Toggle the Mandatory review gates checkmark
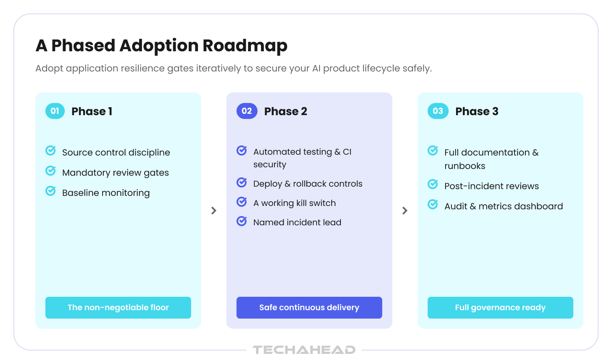The image size is (612, 364). (50, 171)
